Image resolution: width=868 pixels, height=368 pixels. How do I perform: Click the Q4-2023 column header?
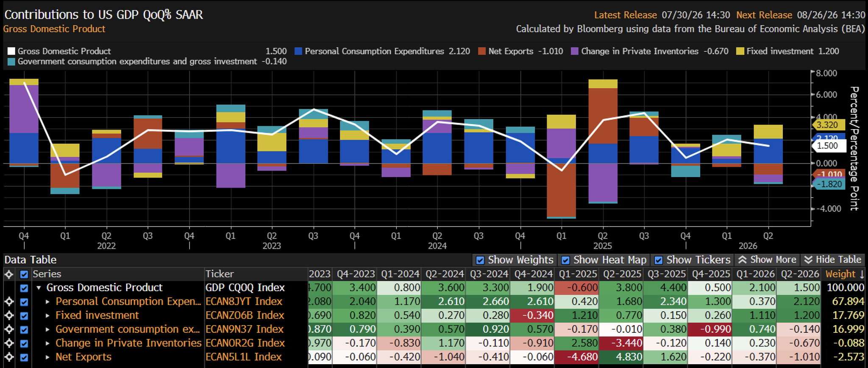(355, 274)
